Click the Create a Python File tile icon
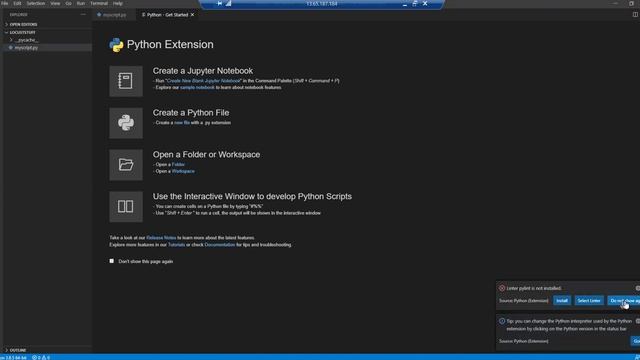The height and width of the screenshot is (360, 640). (x=126, y=123)
